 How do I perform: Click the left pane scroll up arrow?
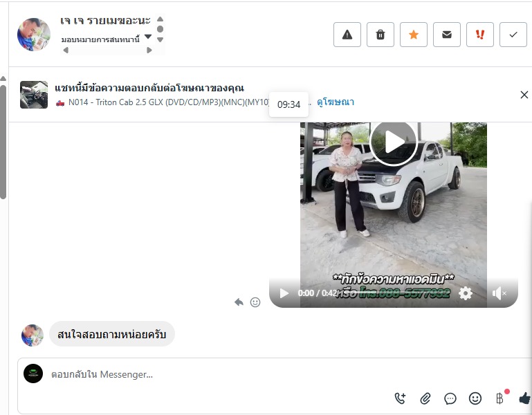(3, 79)
